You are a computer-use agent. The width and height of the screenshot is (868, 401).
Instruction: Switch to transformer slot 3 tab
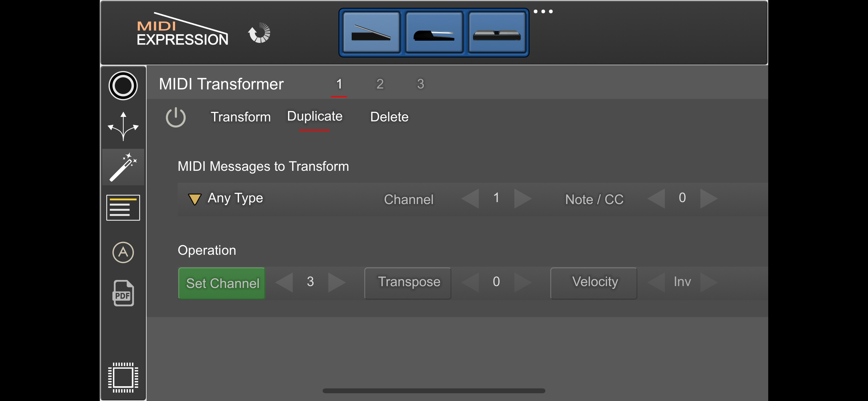pyautogui.click(x=420, y=84)
